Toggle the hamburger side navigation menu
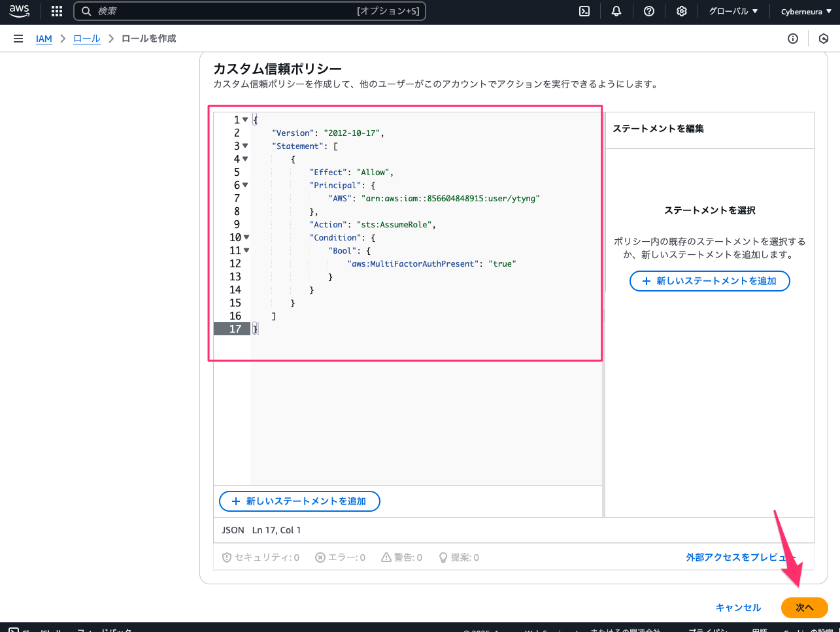 coord(18,39)
